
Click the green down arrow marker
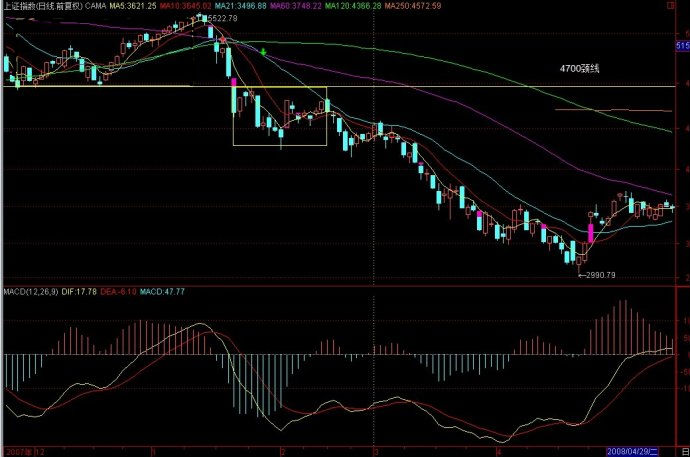point(263,50)
